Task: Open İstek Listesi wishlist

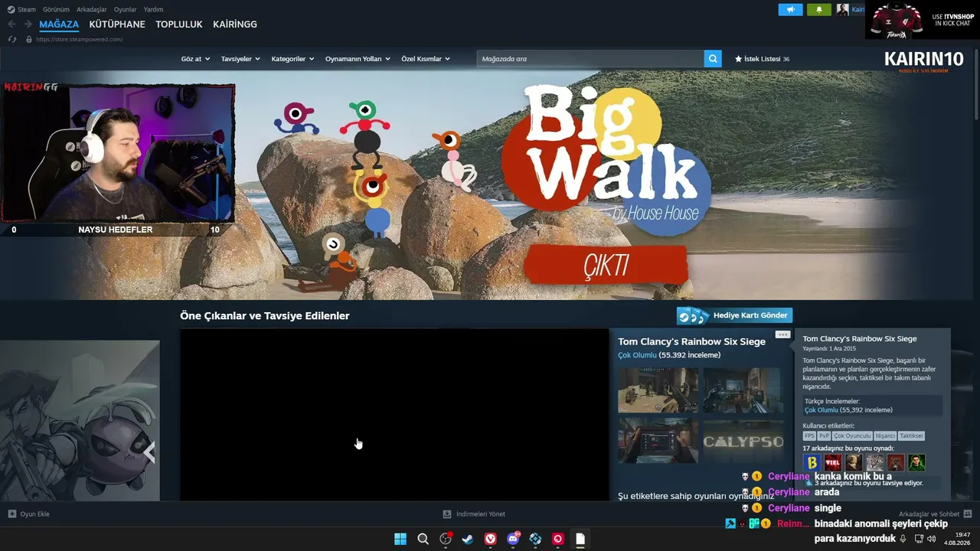Action: (762, 59)
